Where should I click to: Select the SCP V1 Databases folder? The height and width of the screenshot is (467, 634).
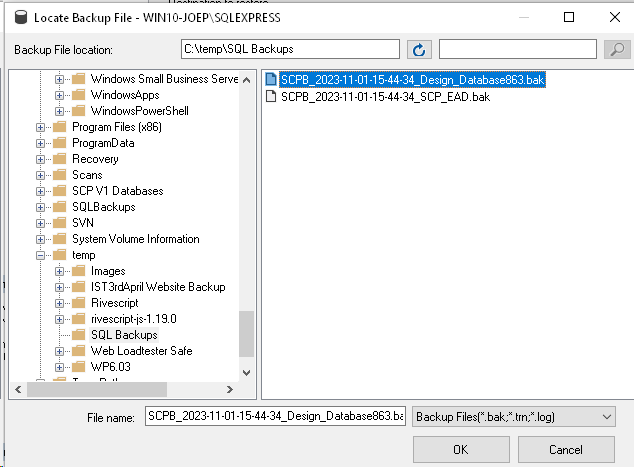point(118,191)
